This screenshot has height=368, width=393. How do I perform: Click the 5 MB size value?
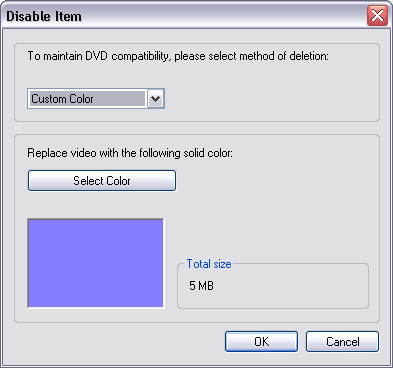pos(201,286)
